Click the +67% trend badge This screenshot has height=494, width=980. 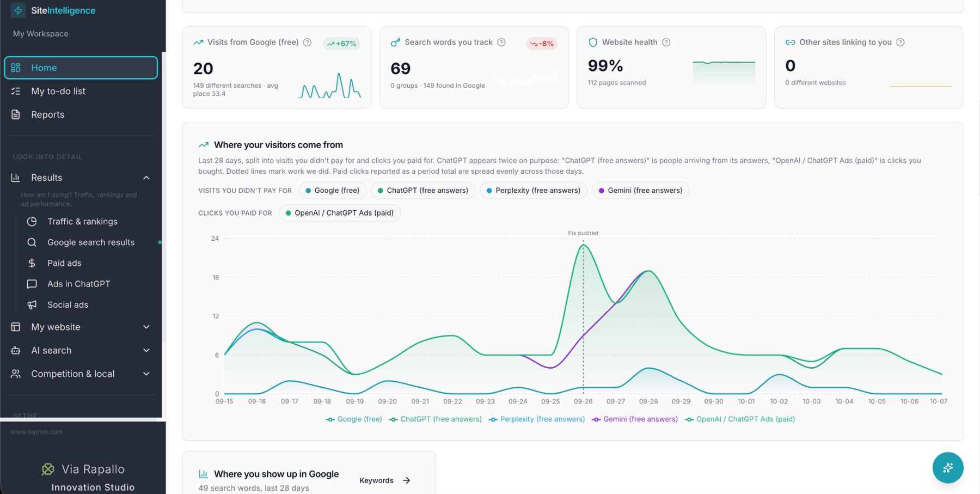point(342,44)
